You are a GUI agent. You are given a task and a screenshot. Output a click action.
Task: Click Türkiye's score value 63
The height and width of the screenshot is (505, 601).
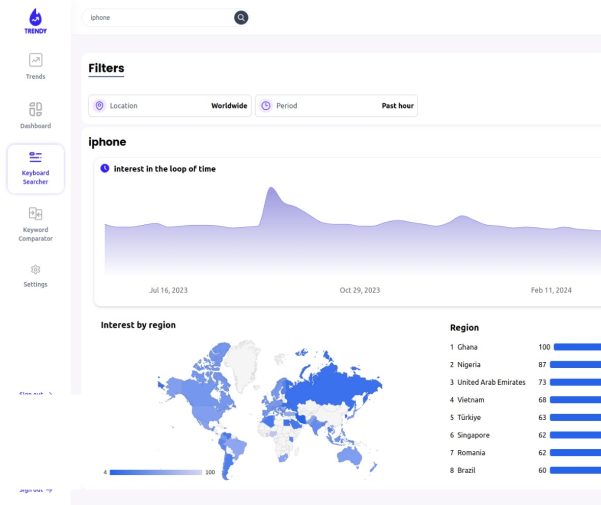pyautogui.click(x=542, y=418)
